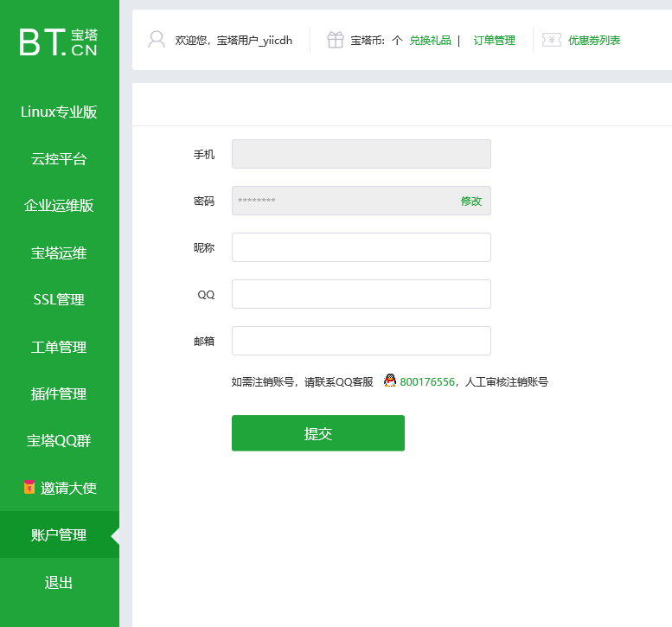Click the user avatar icon
672x627 pixels.
tap(157, 40)
